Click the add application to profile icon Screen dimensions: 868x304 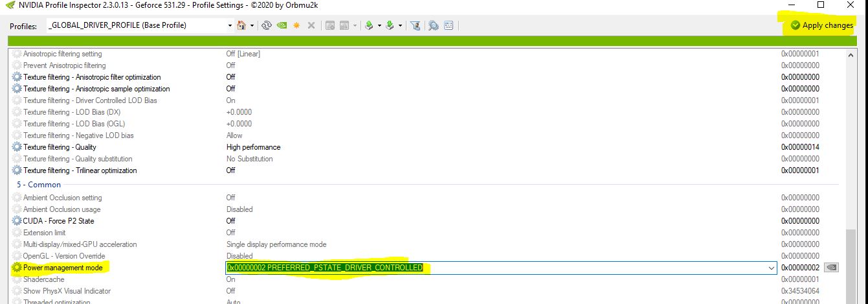pos(330,25)
